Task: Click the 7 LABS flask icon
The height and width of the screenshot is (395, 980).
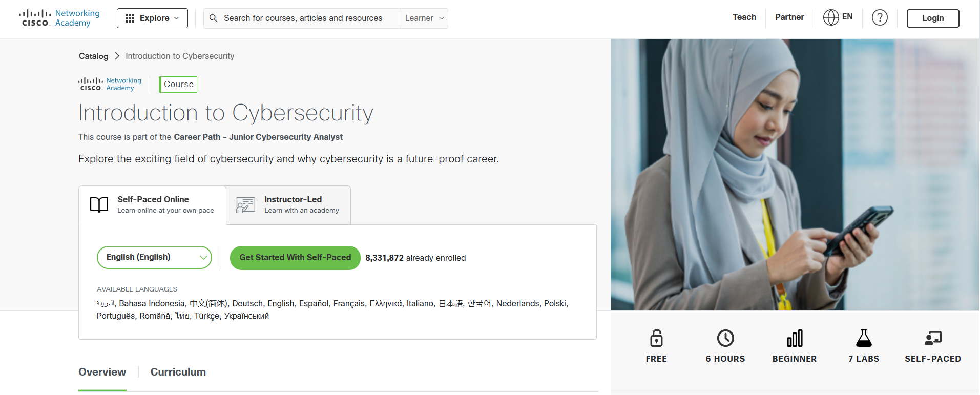Action: (863, 338)
